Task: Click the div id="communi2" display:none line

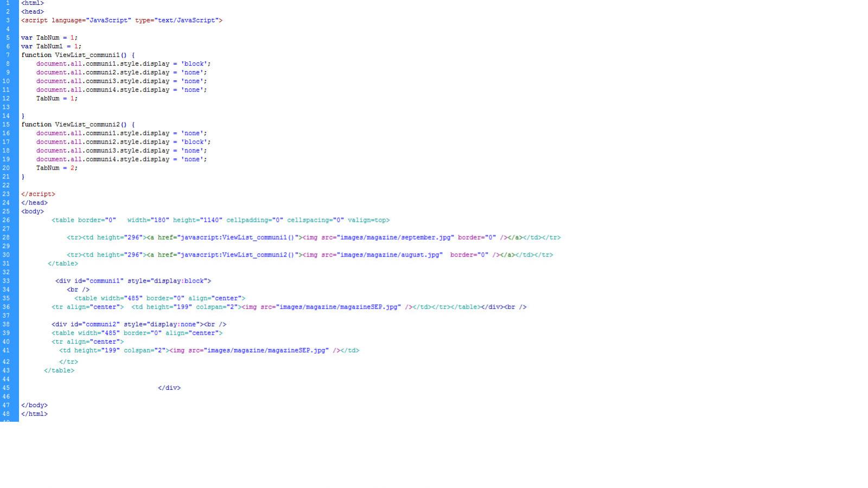Action: point(139,324)
